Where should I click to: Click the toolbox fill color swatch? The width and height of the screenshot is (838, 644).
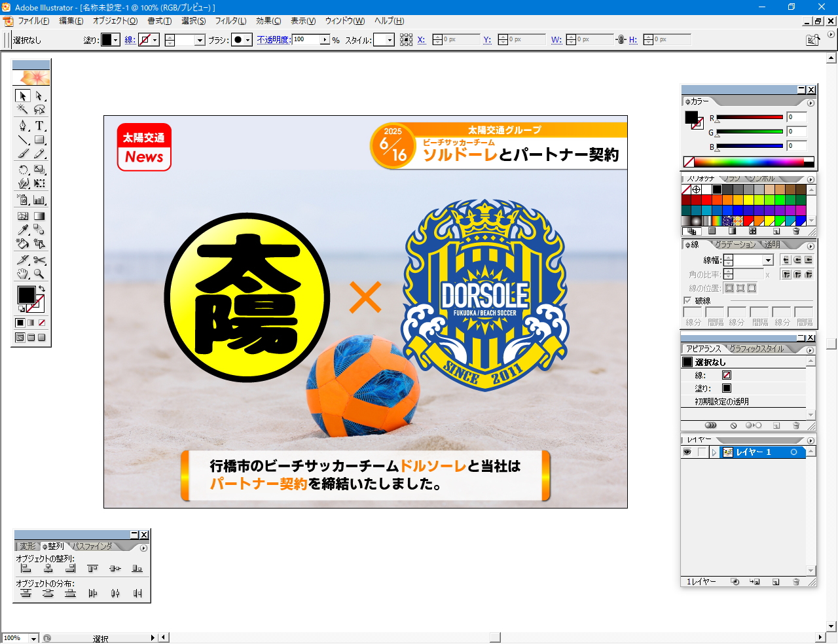[x=26, y=295]
